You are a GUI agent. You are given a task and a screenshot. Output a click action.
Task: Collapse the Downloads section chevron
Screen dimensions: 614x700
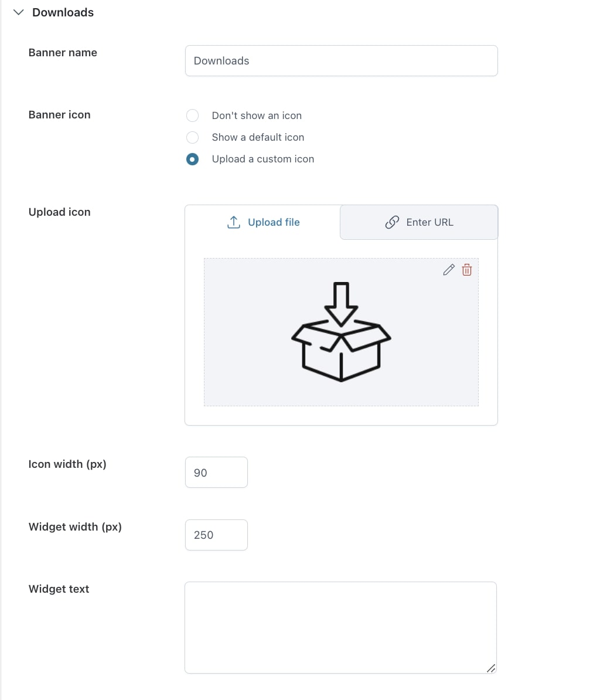[18, 12]
